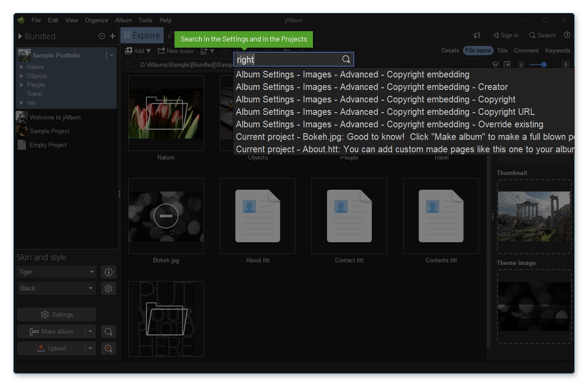Screen dimensions: 588x387
Task: Expand the Nature folder in the tree
Action: (21, 67)
